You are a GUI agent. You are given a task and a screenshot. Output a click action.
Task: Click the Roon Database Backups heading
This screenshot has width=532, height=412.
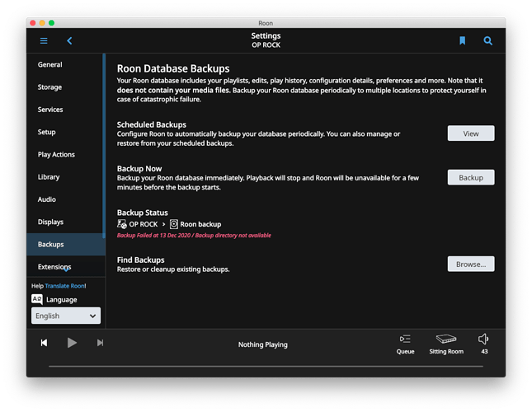(x=173, y=68)
